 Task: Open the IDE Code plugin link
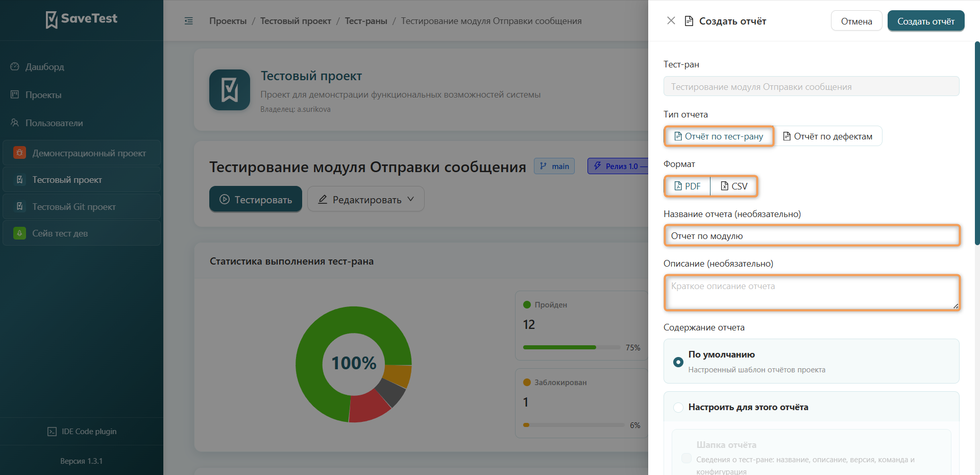pos(82,432)
